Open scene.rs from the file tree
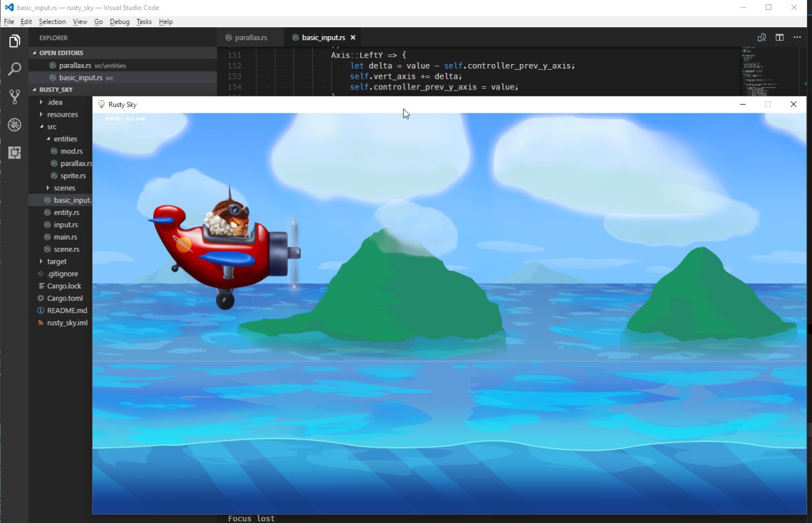Screen dimensions: 812x523 [x=67, y=249]
